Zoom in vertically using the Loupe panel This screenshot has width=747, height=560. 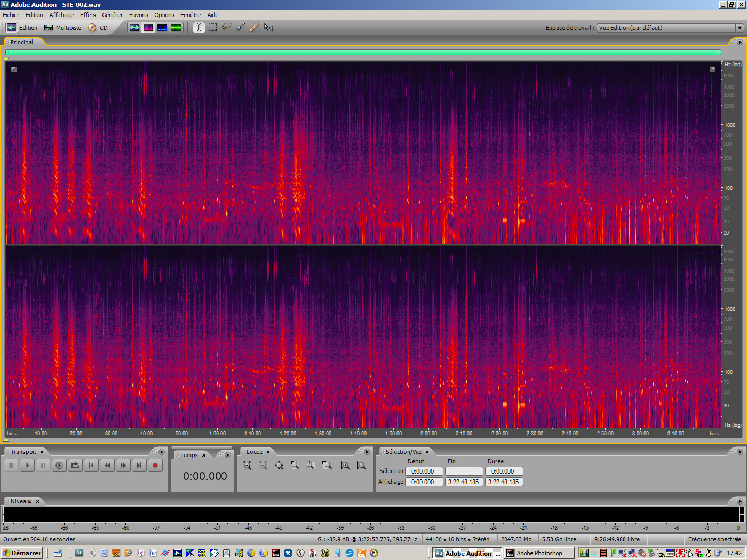(345, 465)
